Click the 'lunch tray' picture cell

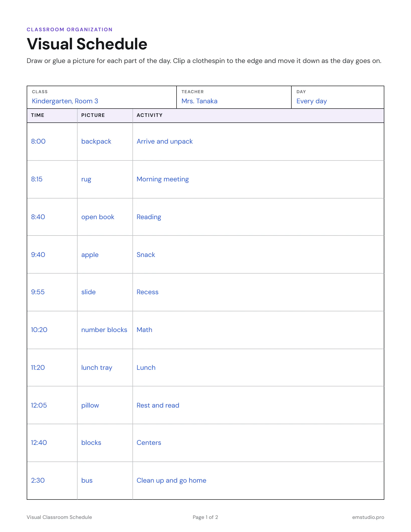[x=105, y=368]
